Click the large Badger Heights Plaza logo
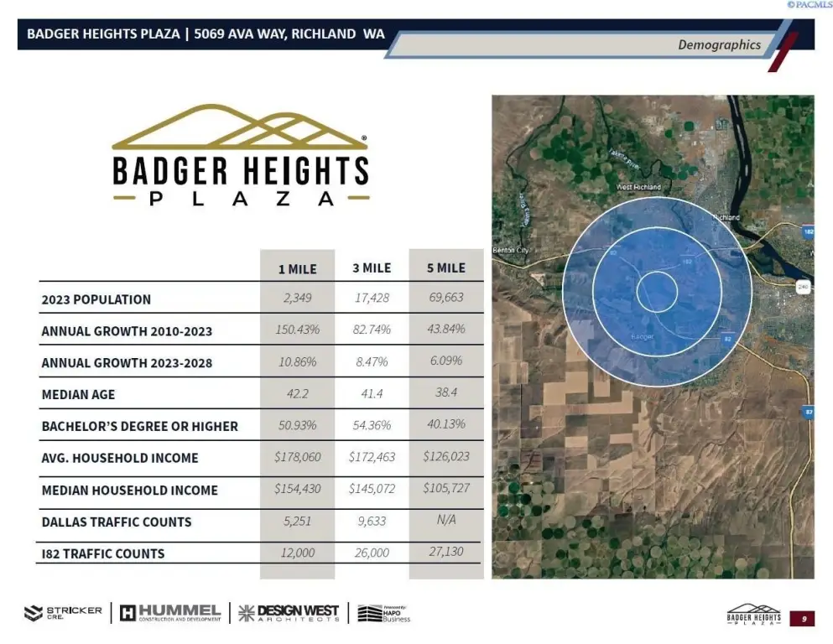 point(241,156)
